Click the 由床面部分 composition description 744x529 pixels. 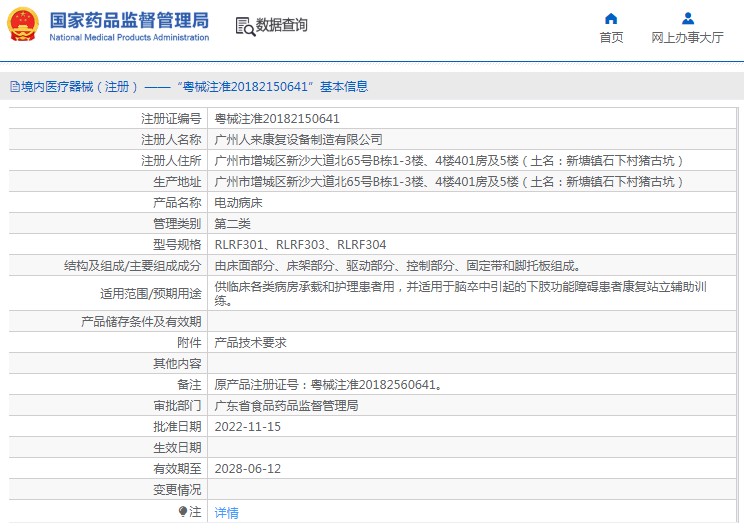tap(398, 266)
